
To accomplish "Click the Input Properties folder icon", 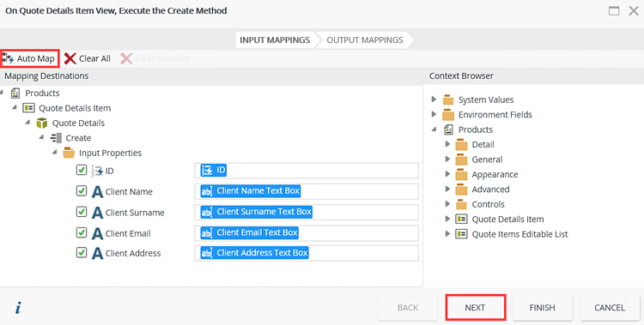I will [69, 153].
